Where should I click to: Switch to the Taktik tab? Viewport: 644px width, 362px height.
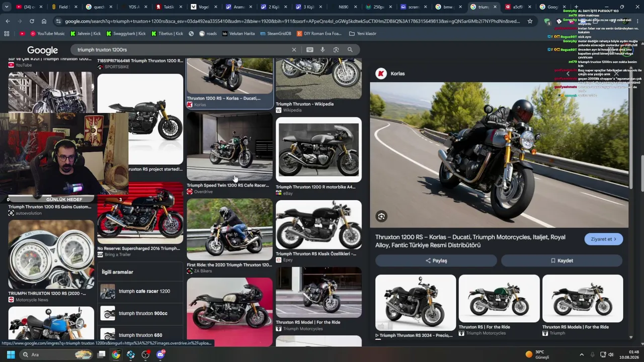168,7
